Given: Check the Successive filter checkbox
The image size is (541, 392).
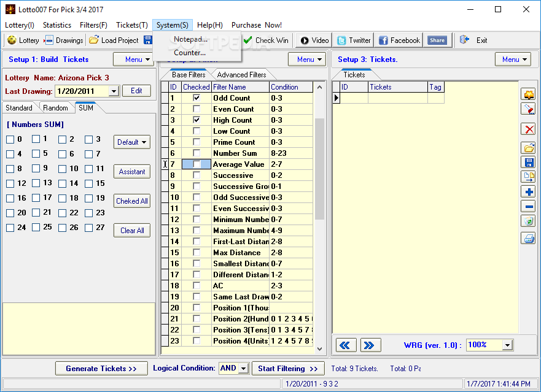Looking at the screenshot, I should (197, 175).
